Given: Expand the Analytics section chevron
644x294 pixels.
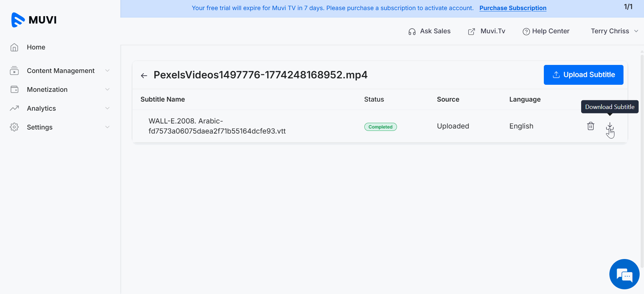Looking at the screenshot, I should click(108, 108).
